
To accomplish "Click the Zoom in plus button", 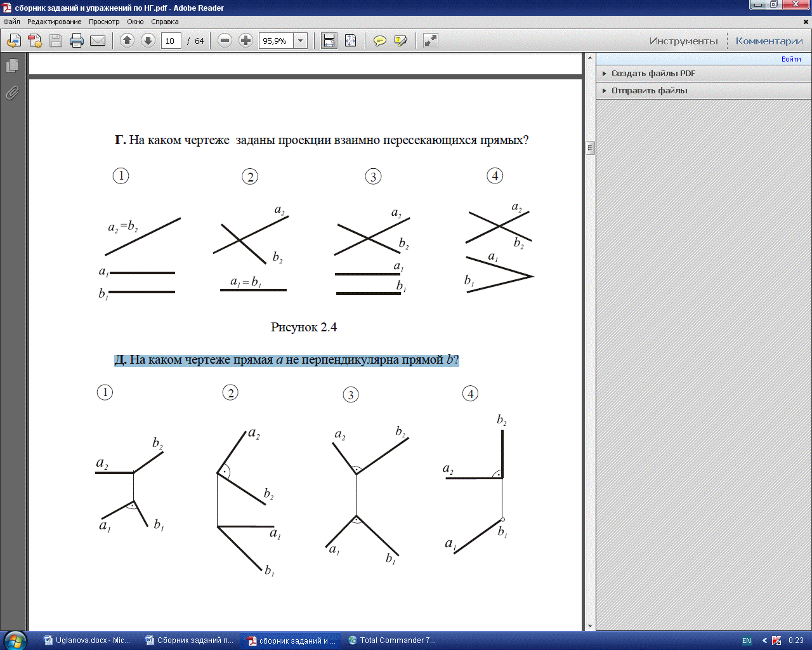I will point(246,41).
